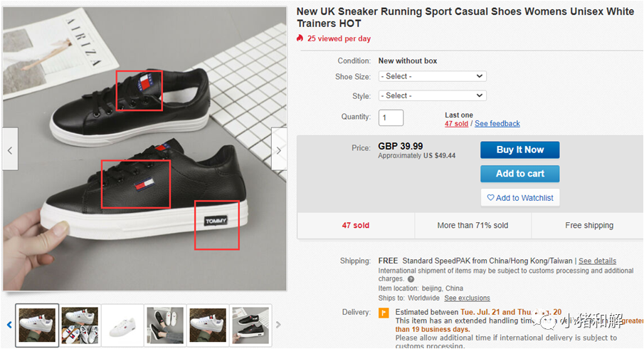644x349 pixels.
Task: Open the Style dropdown
Action: click(x=432, y=95)
